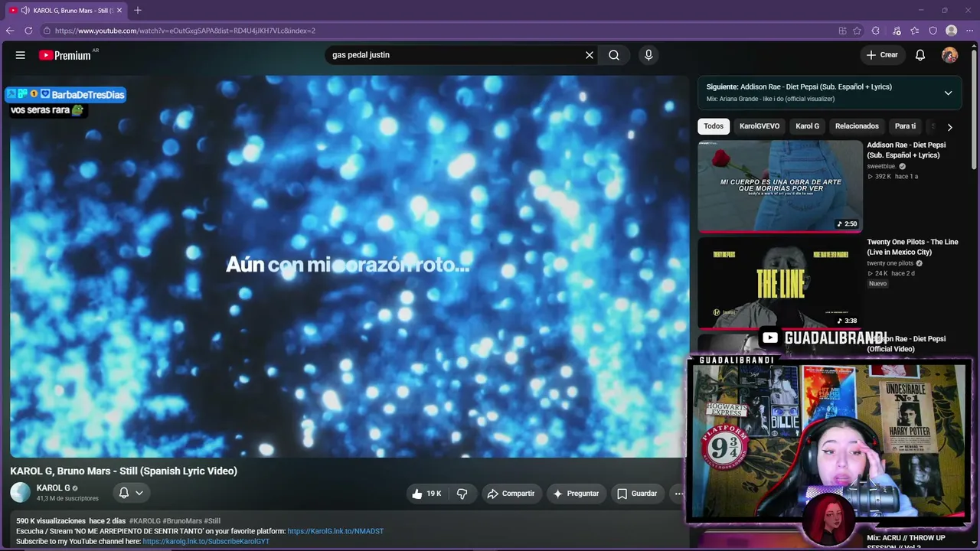
Task: Open the sweetblue. channel name
Action: 881,166
